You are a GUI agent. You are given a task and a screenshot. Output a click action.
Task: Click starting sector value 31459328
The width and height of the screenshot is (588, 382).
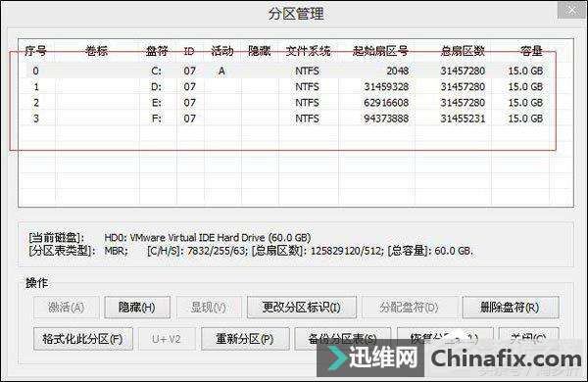(x=387, y=87)
